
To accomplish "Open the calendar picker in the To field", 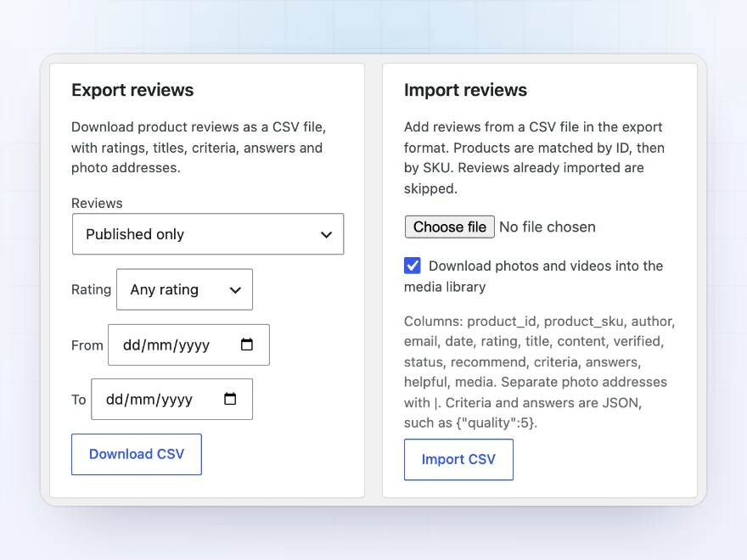I will 230,399.
